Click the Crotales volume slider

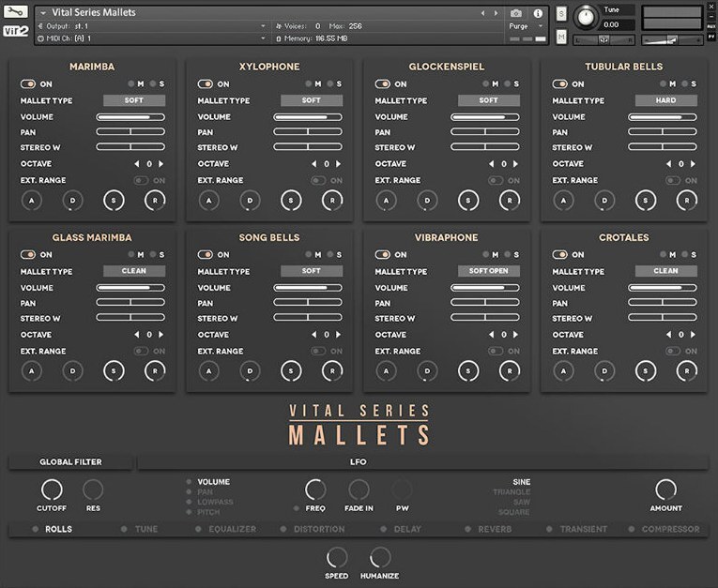(x=664, y=288)
